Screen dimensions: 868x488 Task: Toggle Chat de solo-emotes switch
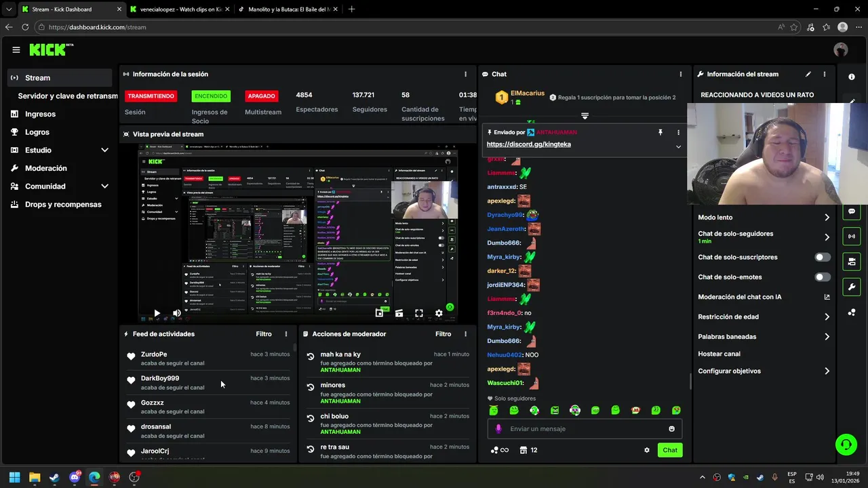point(823,277)
